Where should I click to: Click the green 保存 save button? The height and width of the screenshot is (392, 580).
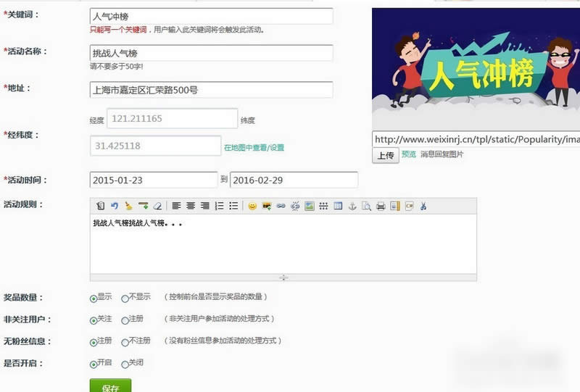(x=110, y=386)
